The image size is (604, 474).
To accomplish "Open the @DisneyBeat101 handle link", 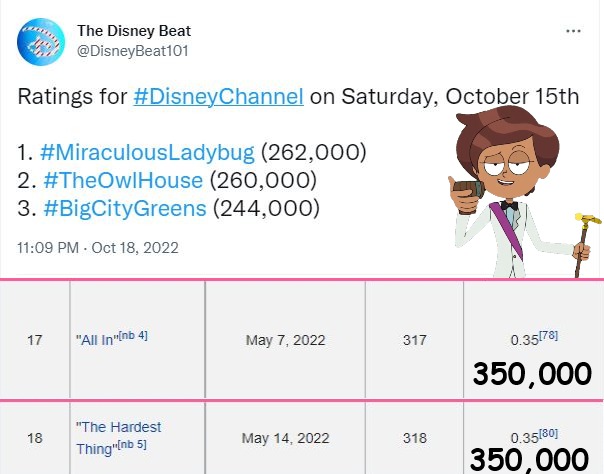I will (x=133, y=51).
